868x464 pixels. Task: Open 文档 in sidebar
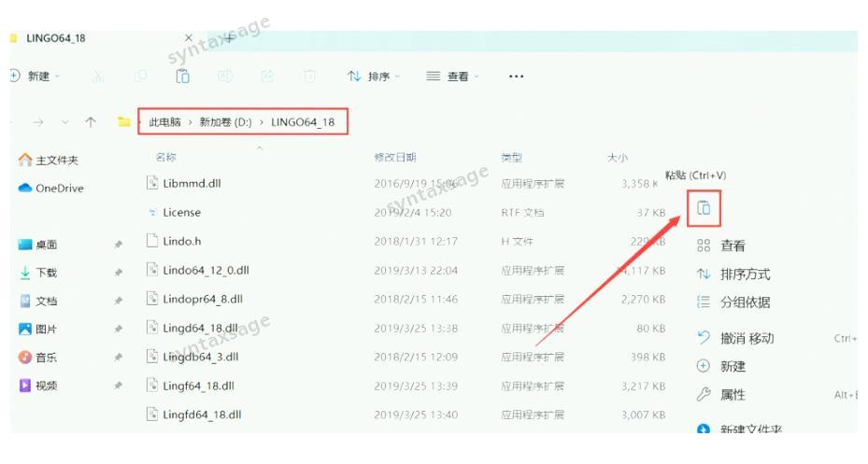[x=37, y=301]
